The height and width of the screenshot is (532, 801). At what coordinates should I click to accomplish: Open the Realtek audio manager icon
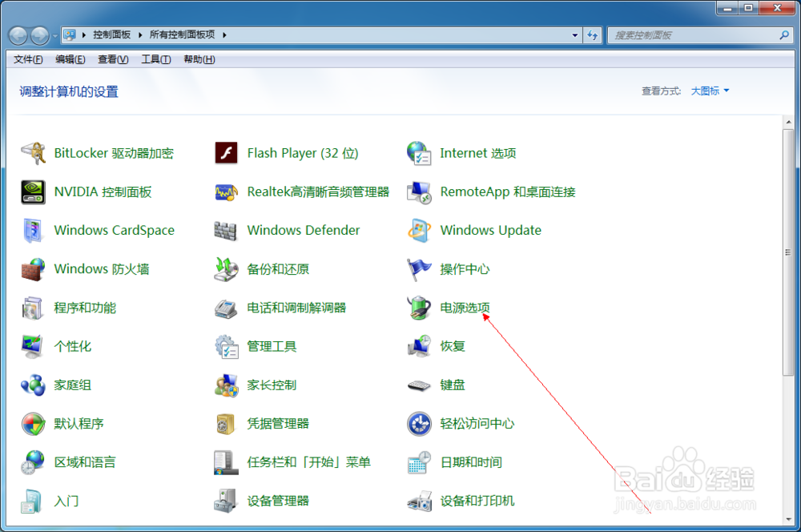tap(227, 192)
